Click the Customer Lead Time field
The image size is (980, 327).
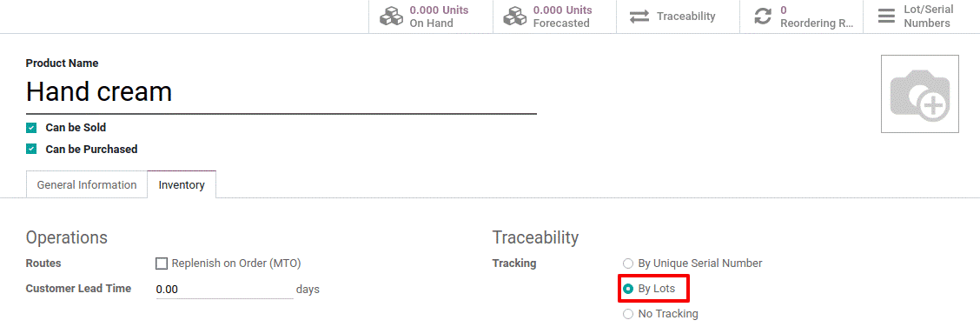(224, 290)
